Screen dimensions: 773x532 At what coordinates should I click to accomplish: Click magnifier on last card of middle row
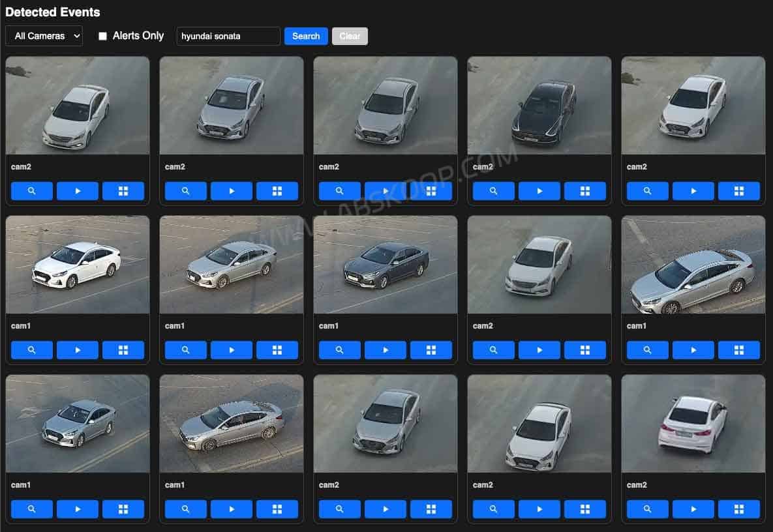tap(647, 349)
